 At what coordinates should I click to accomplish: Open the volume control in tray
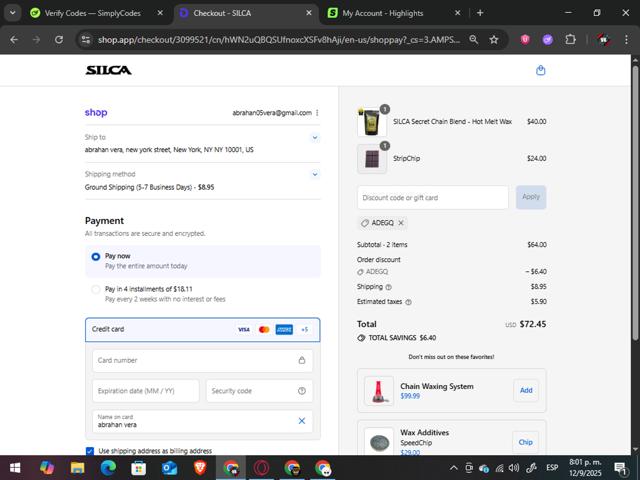click(x=514, y=468)
